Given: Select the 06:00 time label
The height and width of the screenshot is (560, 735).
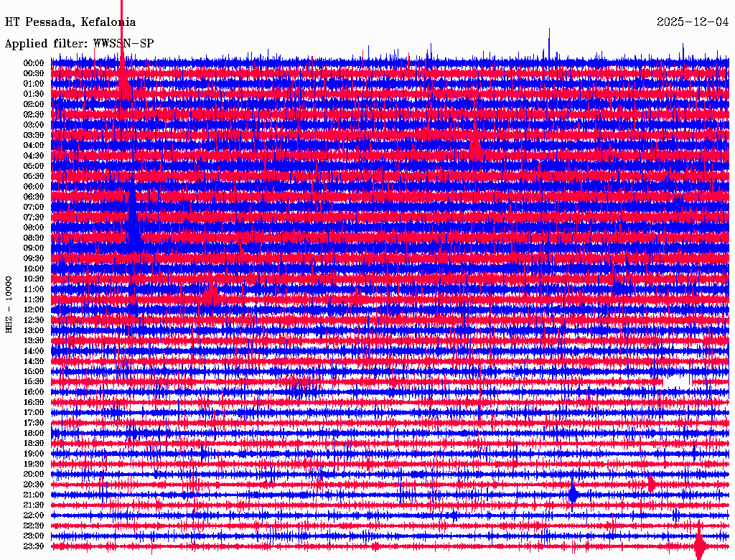Looking at the screenshot, I should click(x=34, y=187).
